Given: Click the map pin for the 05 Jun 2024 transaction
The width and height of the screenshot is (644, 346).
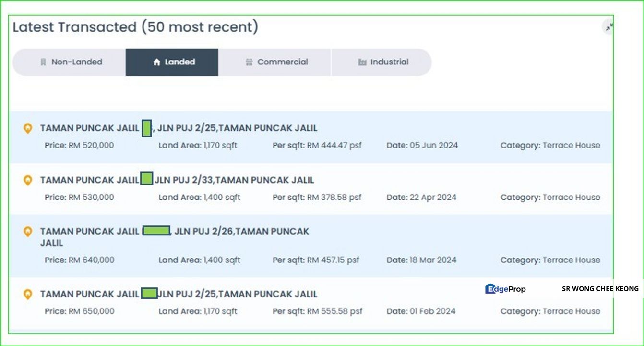Looking at the screenshot, I should click(28, 128).
